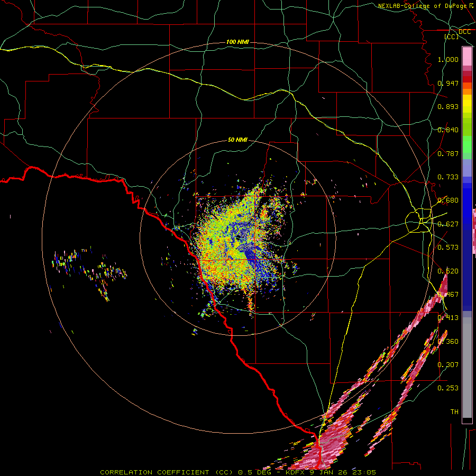The height and width of the screenshot is (476, 476).
Task: Click the 0.573 scale value
Action: tap(448, 248)
